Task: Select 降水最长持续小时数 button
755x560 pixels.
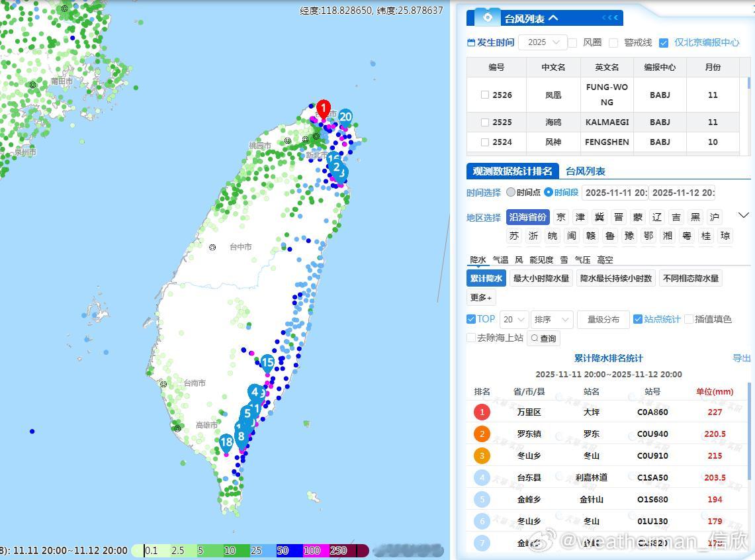Action: click(x=616, y=278)
